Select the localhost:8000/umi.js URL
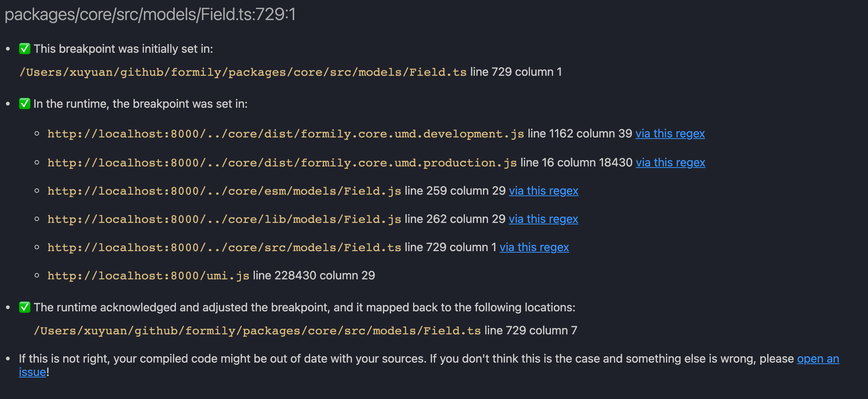 (148, 276)
